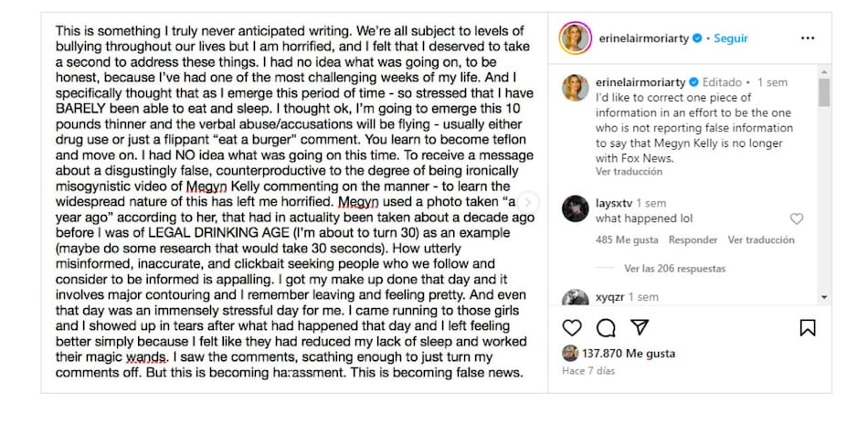Click the caption author's avatar
868x425 pixels.
[575, 88]
